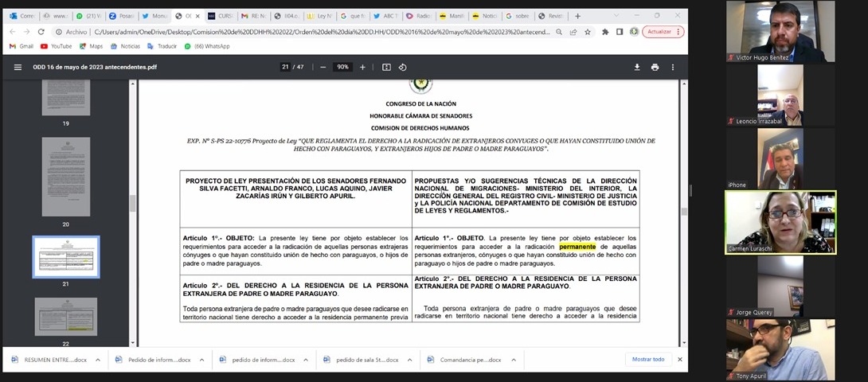Image resolution: width=868 pixels, height=382 pixels.
Task: Switch to the CURSO tab
Action: tap(221, 16)
